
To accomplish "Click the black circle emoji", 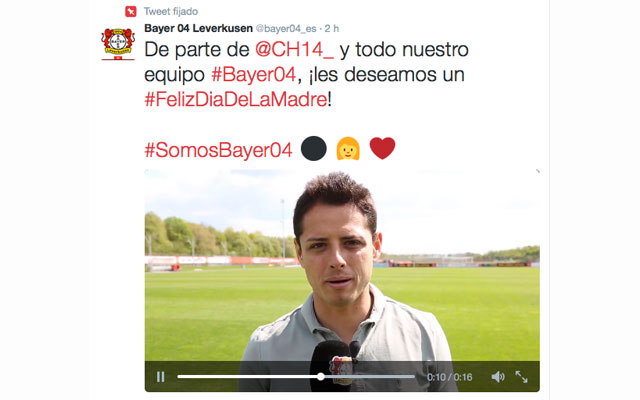I will coord(313,148).
